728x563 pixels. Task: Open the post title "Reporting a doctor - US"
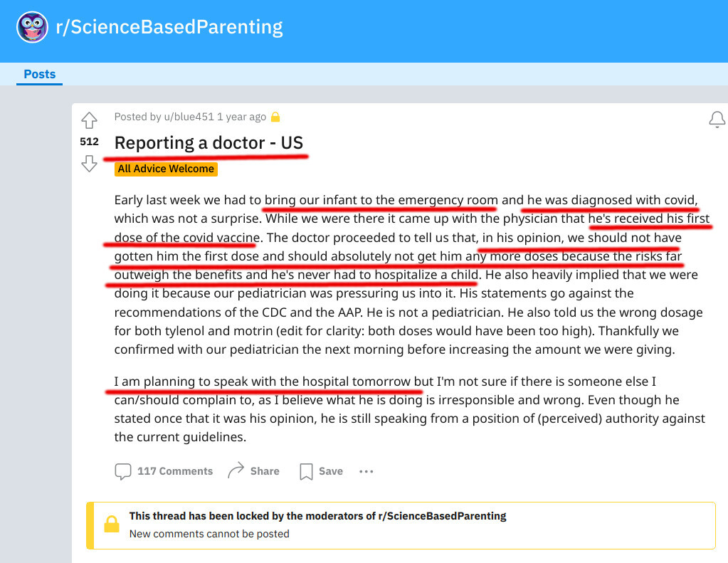(209, 143)
